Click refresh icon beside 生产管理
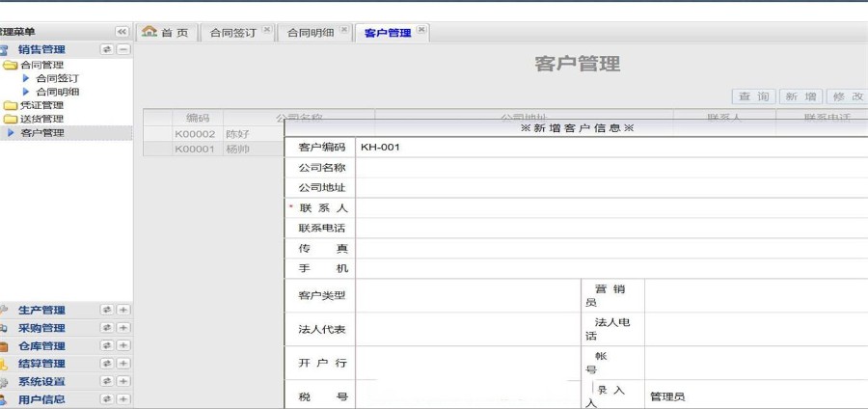Viewport: 868px width, 409px height. [107, 310]
